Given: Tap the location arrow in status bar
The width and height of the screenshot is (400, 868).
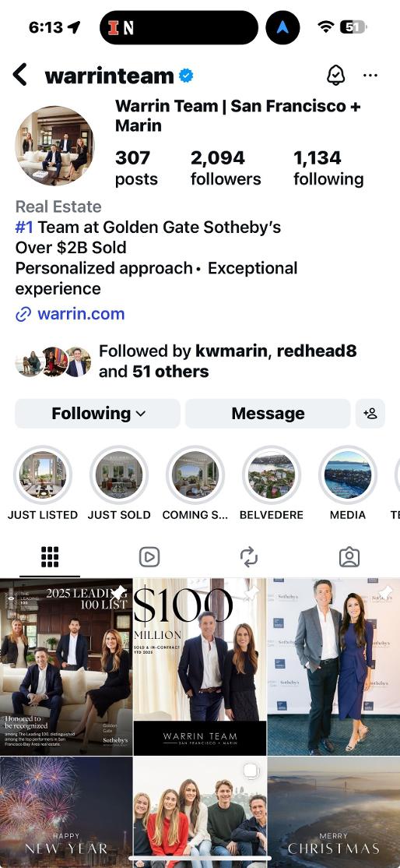Looking at the screenshot, I should tap(73, 27).
